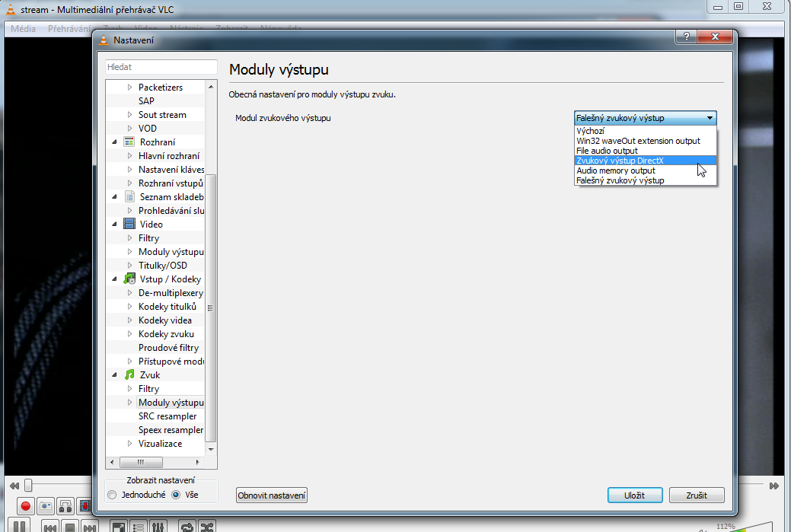The width and height of the screenshot is (791, 532).
Task: Click the tree's vertical scrollbar thumb
Action: pos(211,307)
